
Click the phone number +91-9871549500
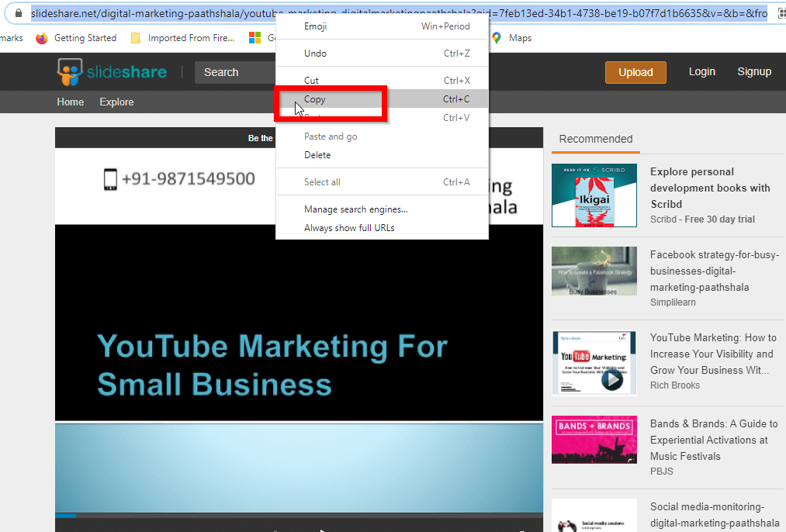click(189, 179)
